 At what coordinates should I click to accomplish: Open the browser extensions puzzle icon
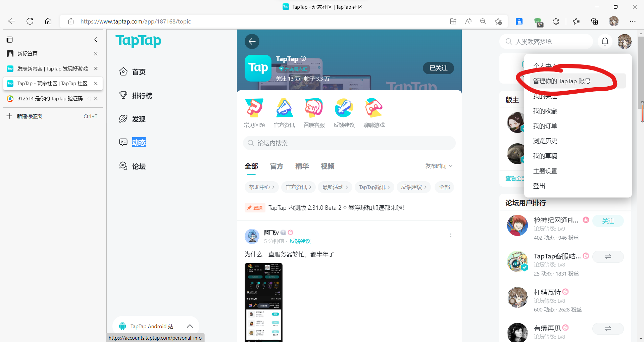(x=556, y=21)
